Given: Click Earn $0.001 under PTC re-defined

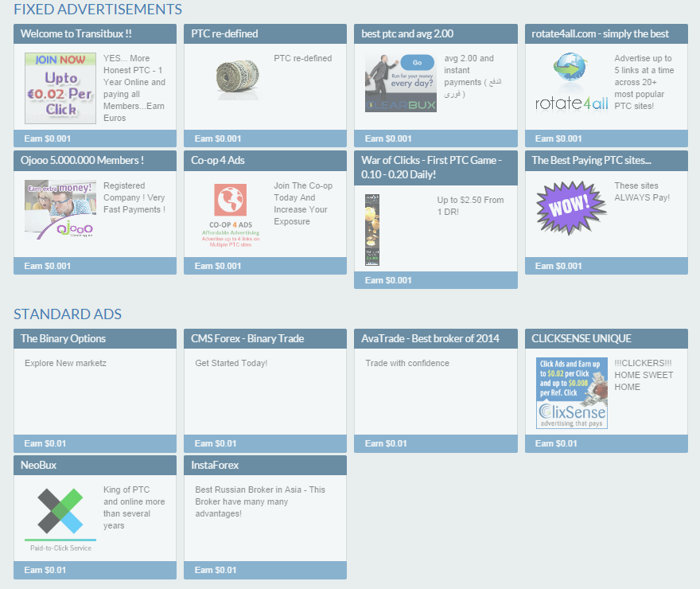Looking at the screenshot, I should coord(218,138).
